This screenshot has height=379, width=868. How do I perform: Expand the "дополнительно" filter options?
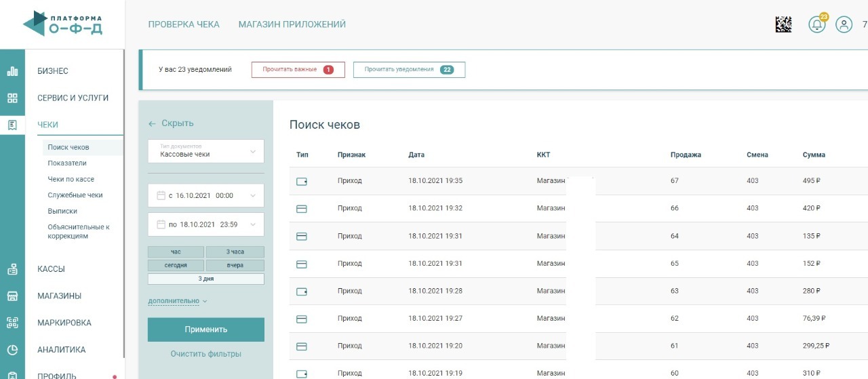coord(177,301)
